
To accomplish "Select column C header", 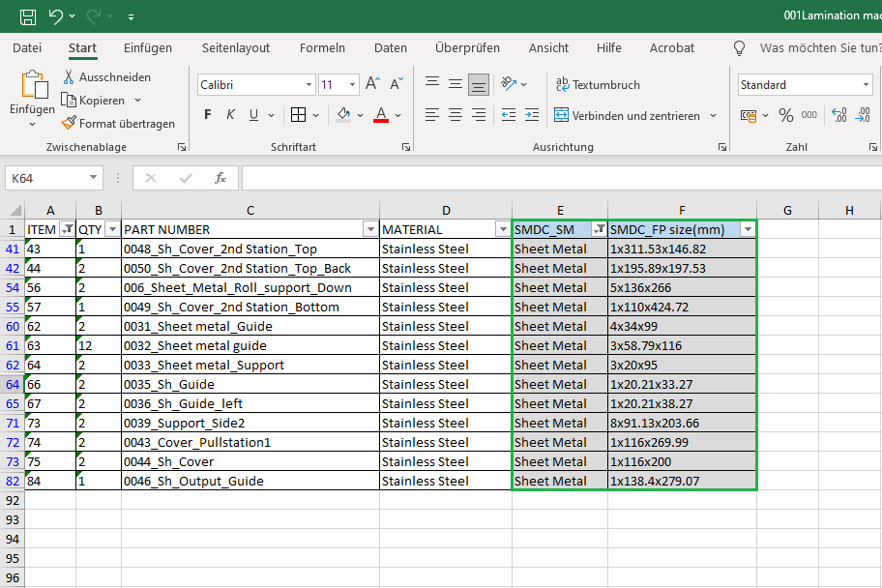I will pyautogui.click(x=250, y=211).
